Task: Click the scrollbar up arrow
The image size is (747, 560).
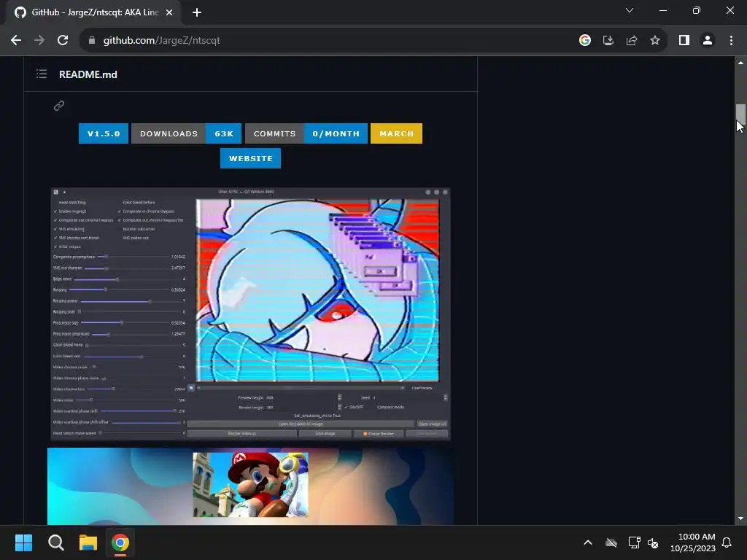Action: (740, 63)
